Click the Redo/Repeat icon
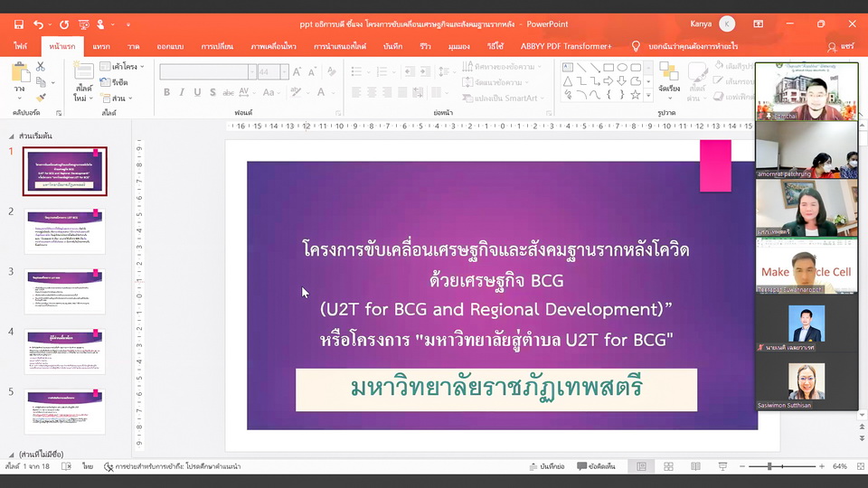The height and width of the screenshot is (488, 868). pos(64,24)
